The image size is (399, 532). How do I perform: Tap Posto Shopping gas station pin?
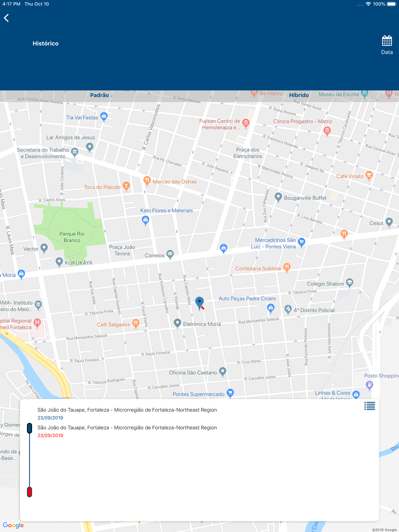tap(369, 385)
